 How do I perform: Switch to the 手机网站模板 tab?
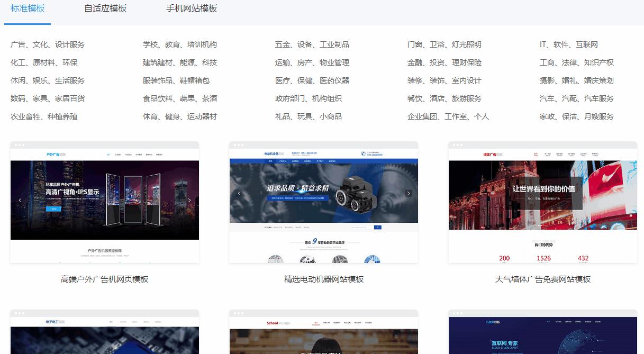click(x=190, y=9)
